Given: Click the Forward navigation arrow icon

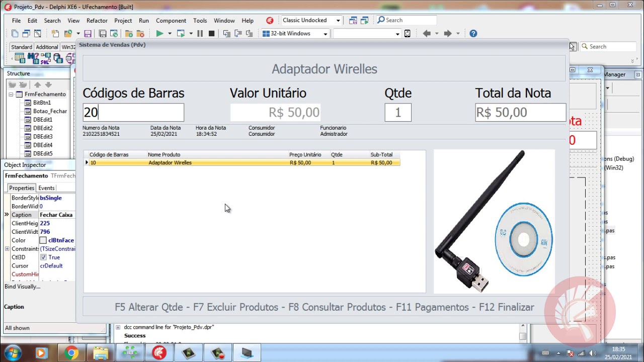Looking at the screenshot, I should pos(448,34).
